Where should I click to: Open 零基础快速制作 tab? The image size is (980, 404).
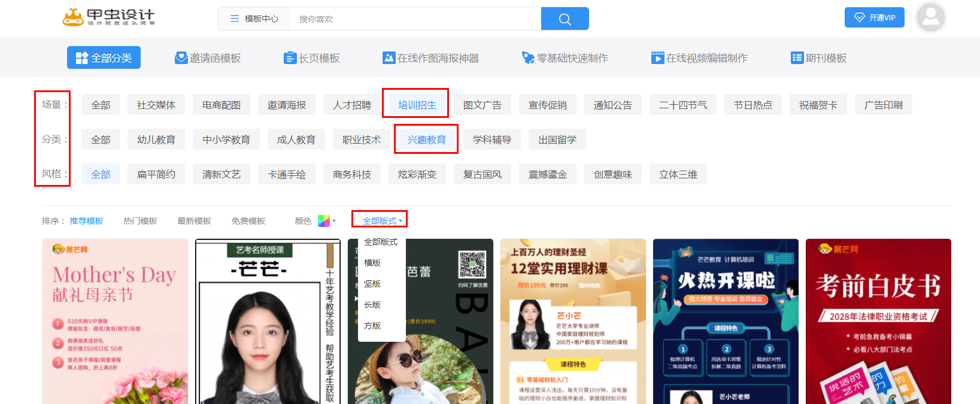click(565, 58)
